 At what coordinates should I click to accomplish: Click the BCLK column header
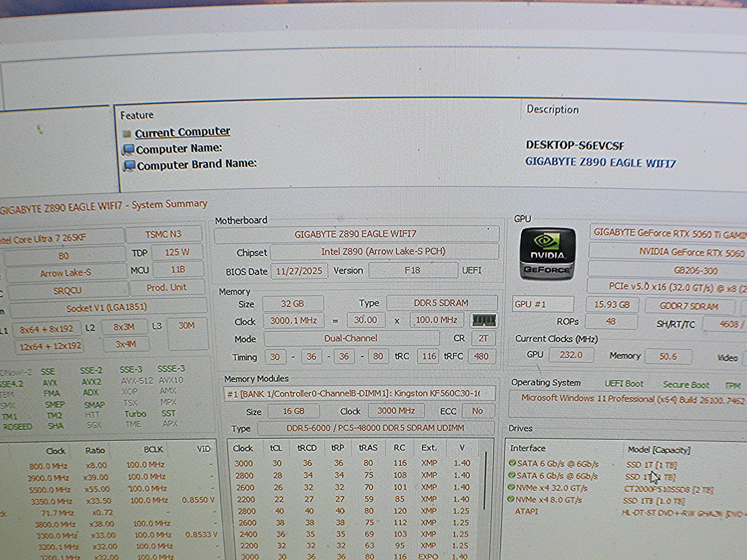(153, 450)
